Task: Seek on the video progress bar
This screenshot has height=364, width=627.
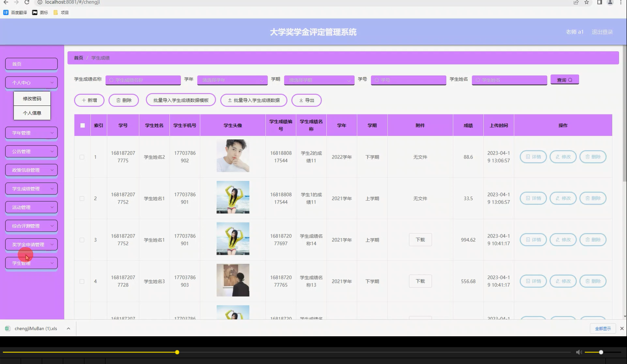Action: (287, 352)
